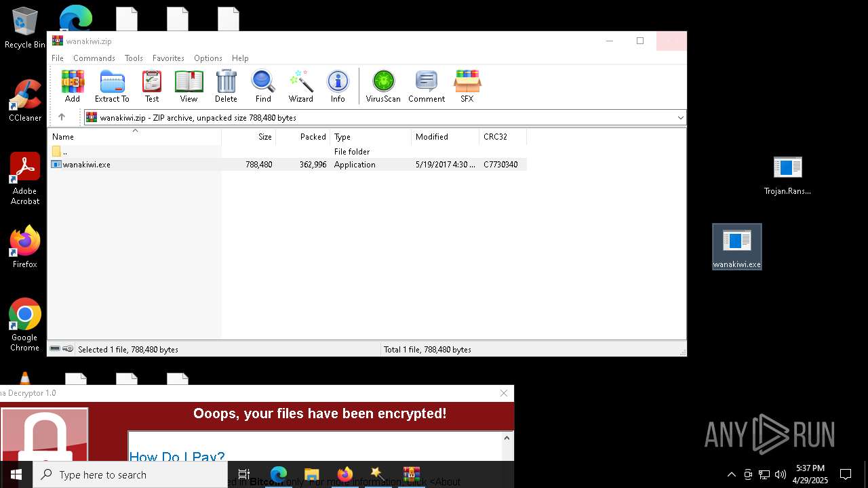Close the Wana Decryptor window
868x488 pixels.
click(x=504, y=393)
